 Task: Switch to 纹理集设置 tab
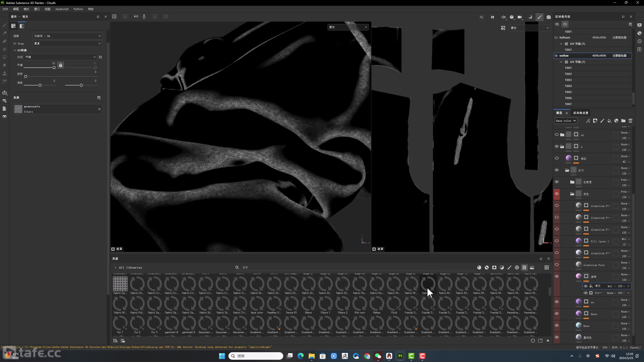581,113
